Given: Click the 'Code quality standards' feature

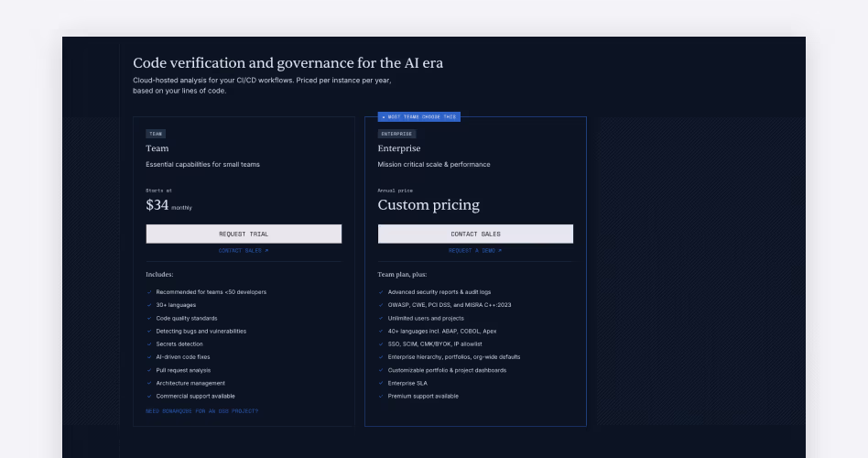Looking at the screenshot, I should (x=187, y=319).
